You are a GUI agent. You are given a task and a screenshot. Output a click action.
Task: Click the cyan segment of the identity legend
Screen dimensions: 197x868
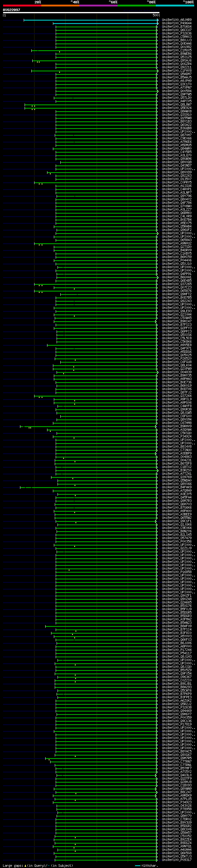(x=175, y=6)
